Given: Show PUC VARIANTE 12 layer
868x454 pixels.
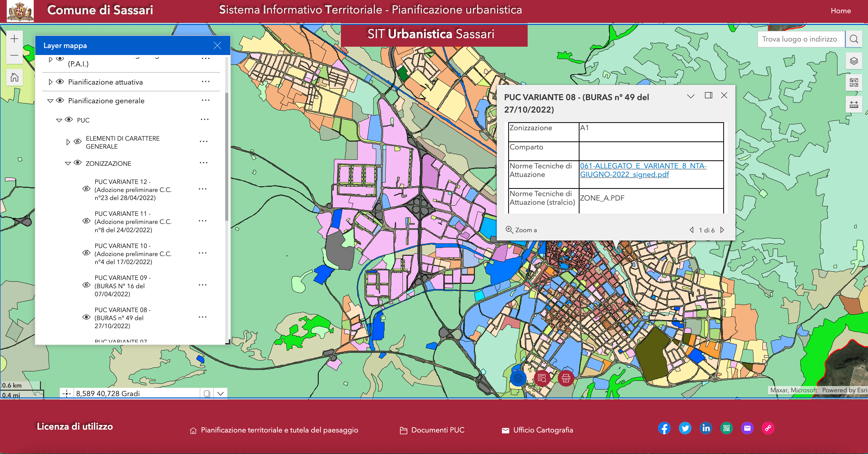Looking at the screenshot, I should [86, 189].
